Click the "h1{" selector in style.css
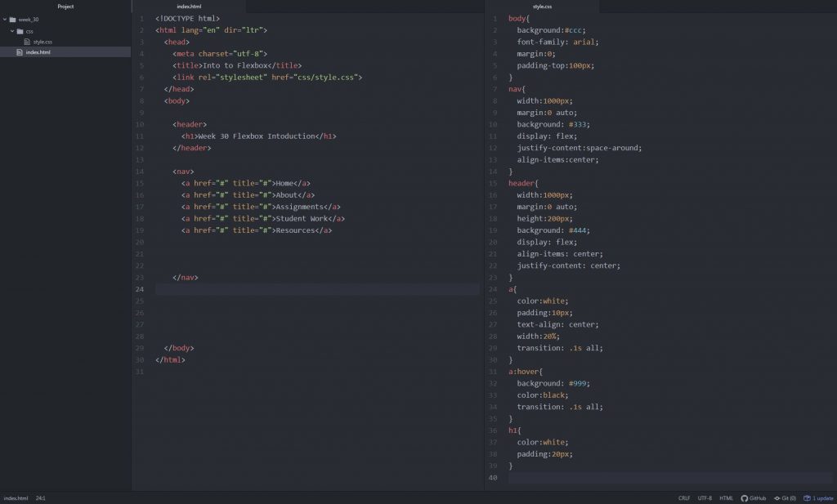Viewport: 837px width, 504px height. coord(515,430)
